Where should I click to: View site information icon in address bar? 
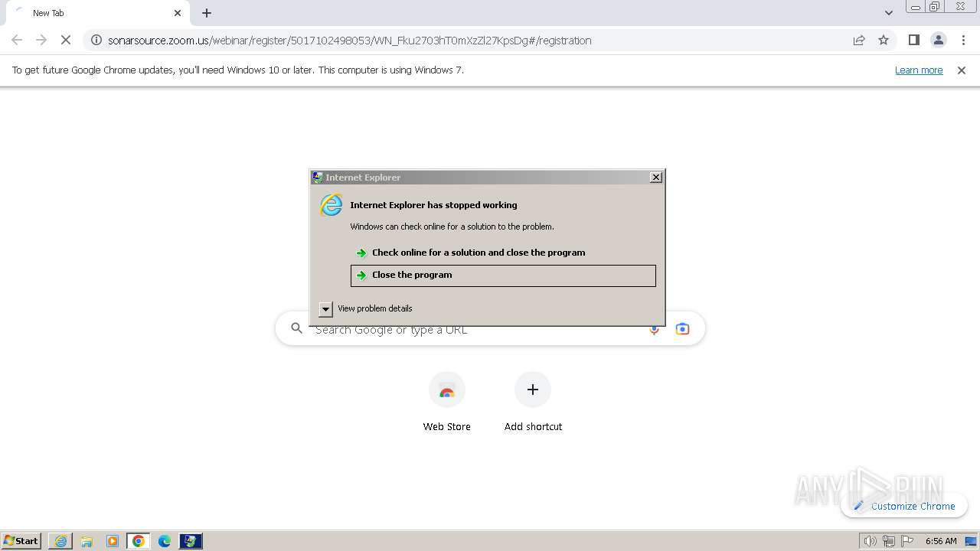tap(96, 40)
